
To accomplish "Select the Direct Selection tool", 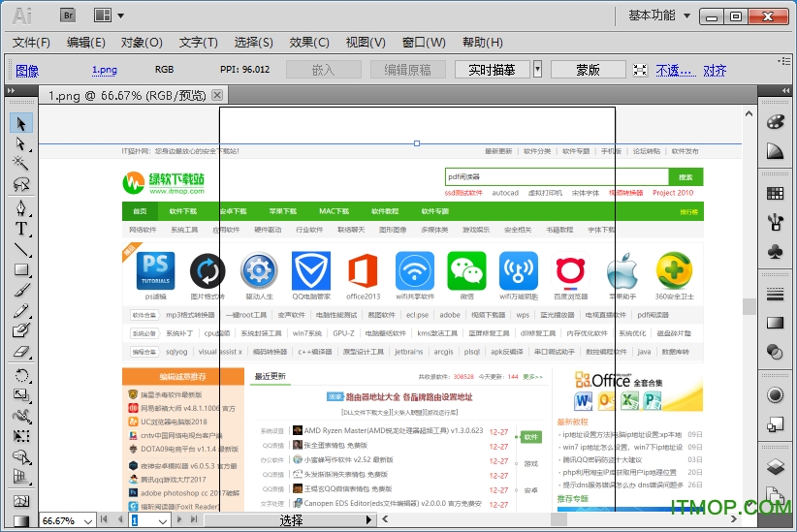I will (x=20, y=144).
